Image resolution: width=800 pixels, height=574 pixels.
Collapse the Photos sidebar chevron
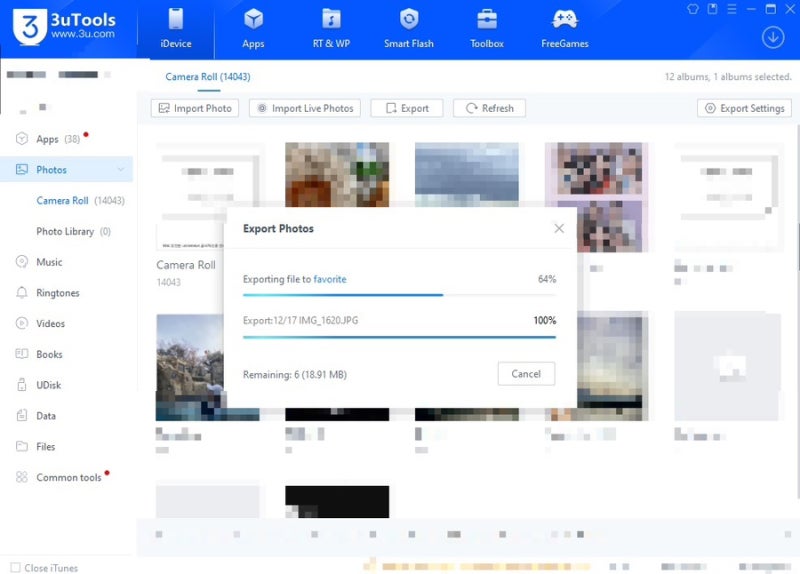pos(121,169)
